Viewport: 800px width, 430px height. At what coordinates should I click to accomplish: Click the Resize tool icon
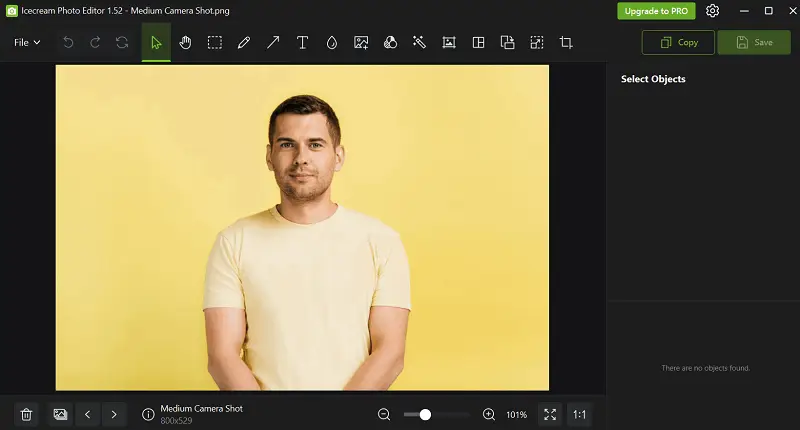coord(537,42)
